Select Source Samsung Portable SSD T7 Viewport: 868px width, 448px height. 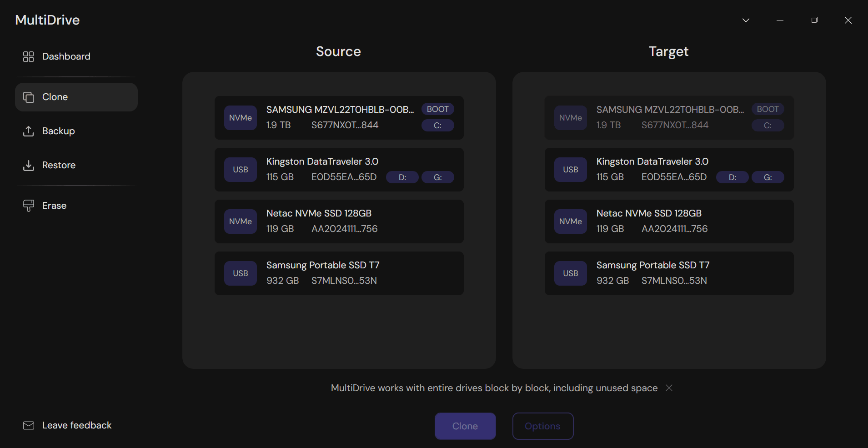coord(339,273)
